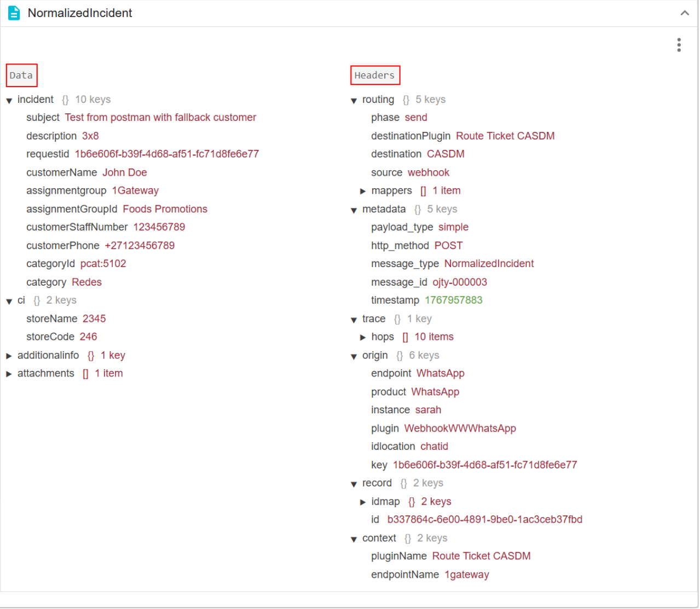Collapse the metadata node
The height and width of the screenshot is (609, 700).
tap(354, 211)
